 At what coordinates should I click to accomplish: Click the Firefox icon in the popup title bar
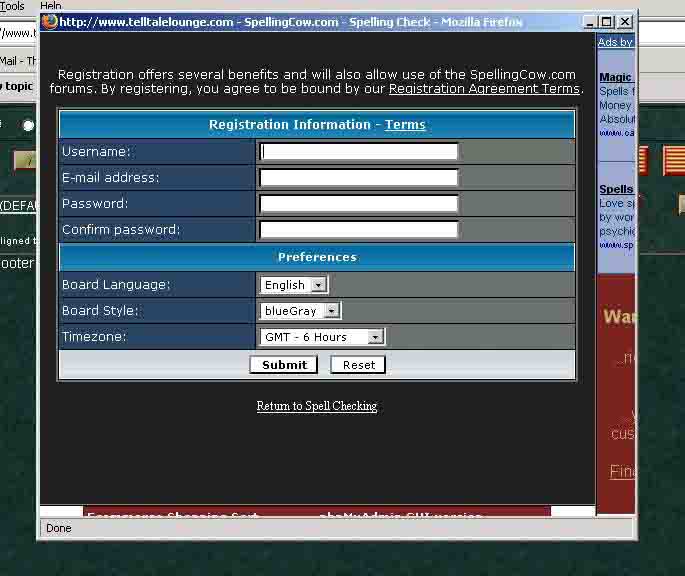pos(50,21)
